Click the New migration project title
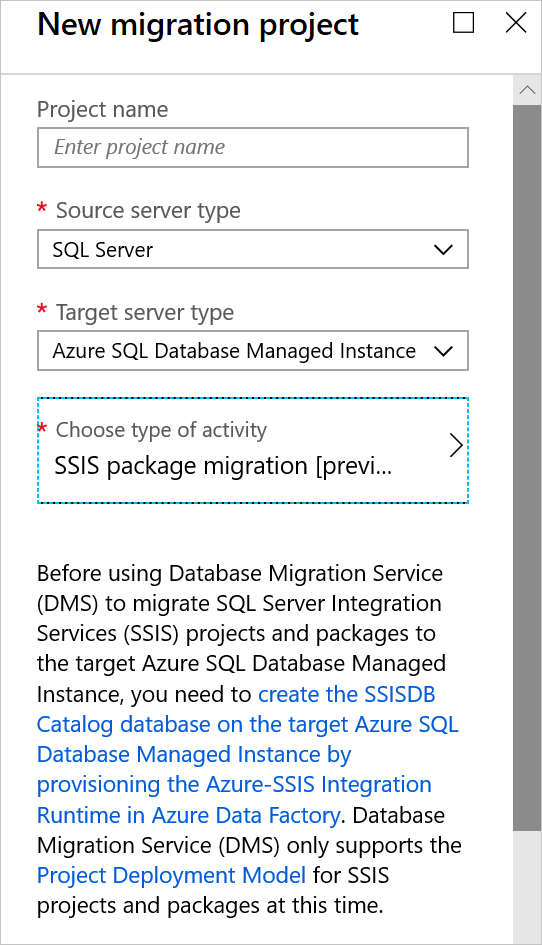The image size is (542, 945). 198,25
